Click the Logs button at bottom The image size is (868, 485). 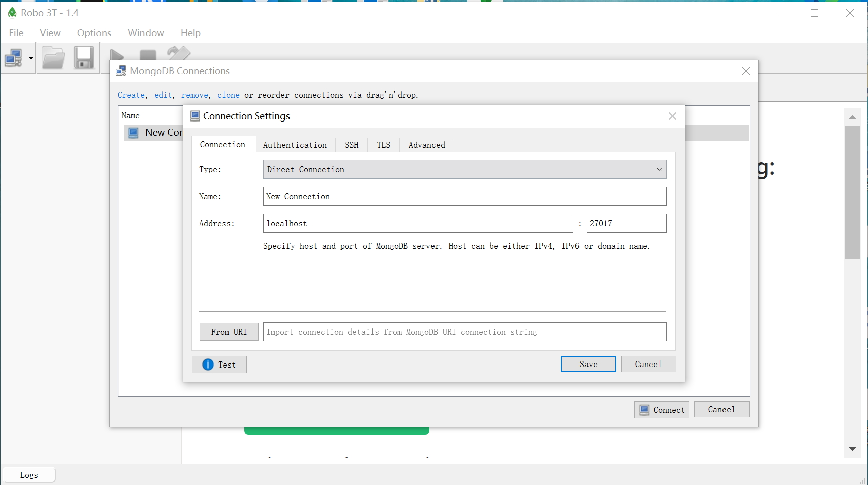pos(29,475)
